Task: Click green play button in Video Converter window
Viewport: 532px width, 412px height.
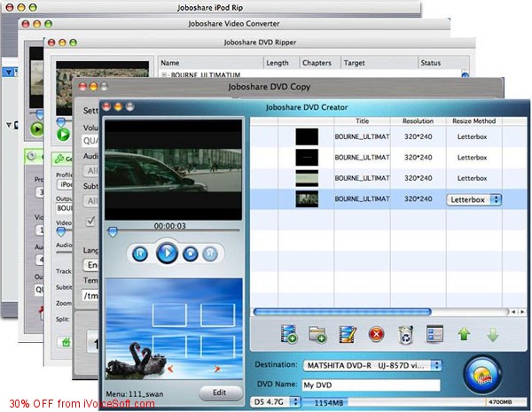Action: pyautogui.click(x=36, y=129)
